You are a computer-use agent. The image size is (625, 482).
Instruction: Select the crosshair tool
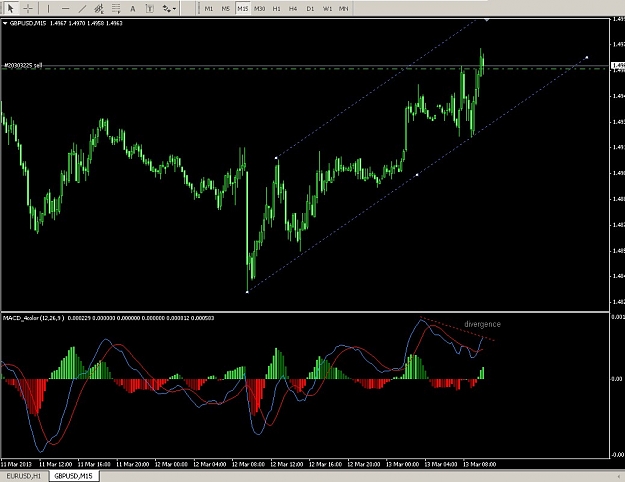click(x=28, y=8)
